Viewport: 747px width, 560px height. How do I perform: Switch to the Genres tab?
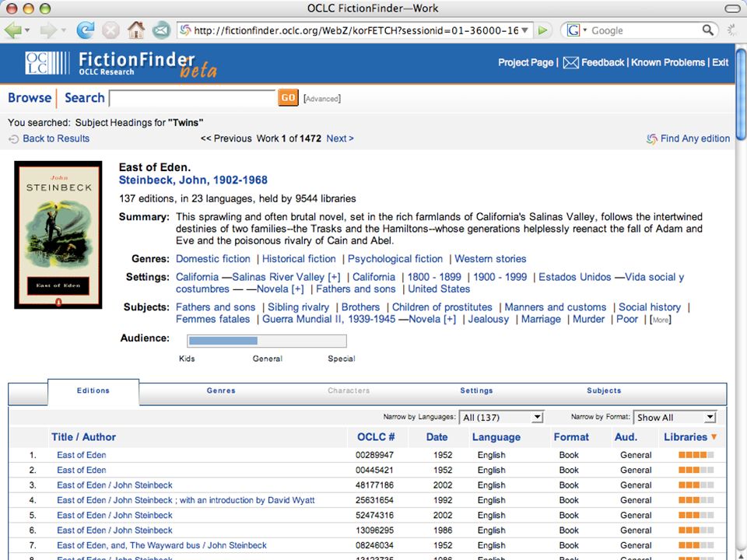tap(221, 390)
